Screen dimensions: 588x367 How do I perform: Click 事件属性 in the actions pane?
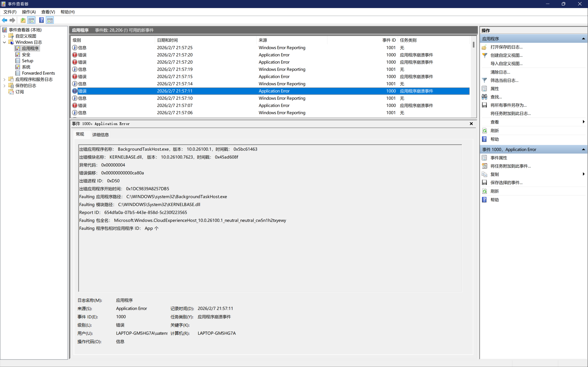(499, 158)
